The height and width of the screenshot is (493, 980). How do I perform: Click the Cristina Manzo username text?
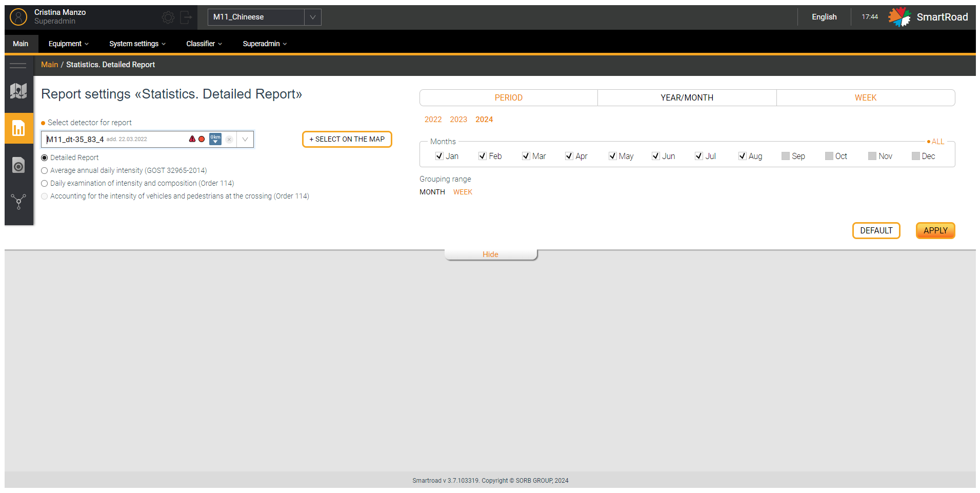(60, 12)
